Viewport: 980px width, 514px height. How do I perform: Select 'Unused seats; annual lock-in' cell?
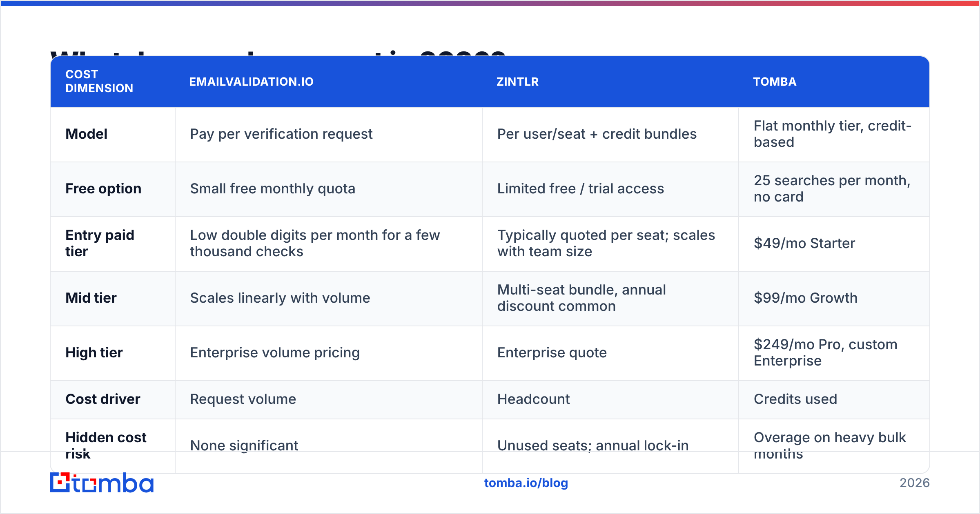[610, 446]
